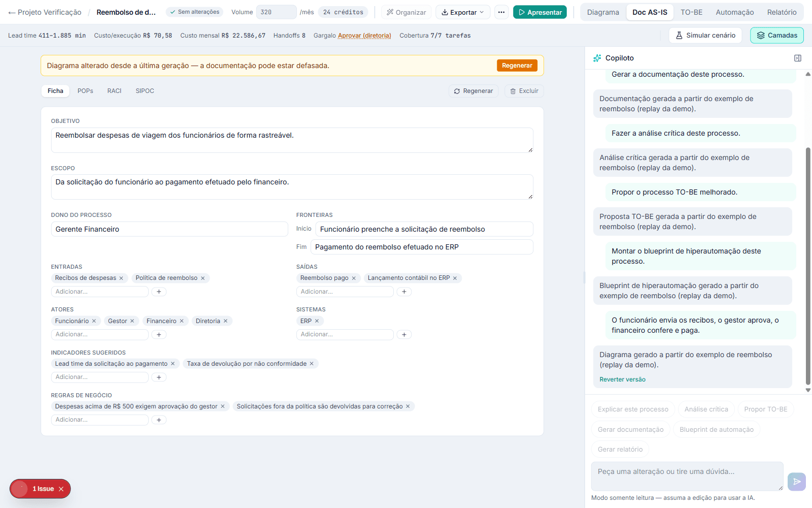Add new sistema with plus button
The height and width of the screenshot is (508, 812).
404,334
